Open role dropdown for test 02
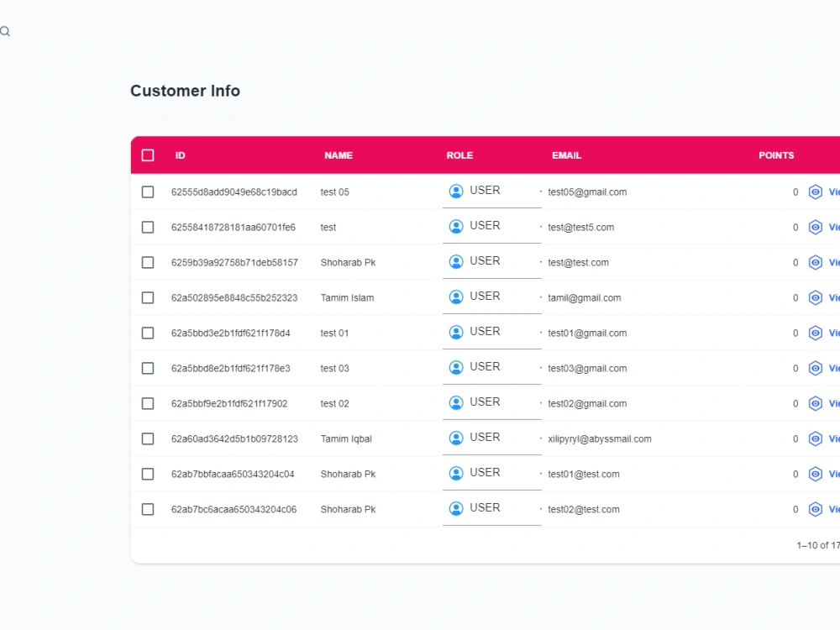 point(491,403)
